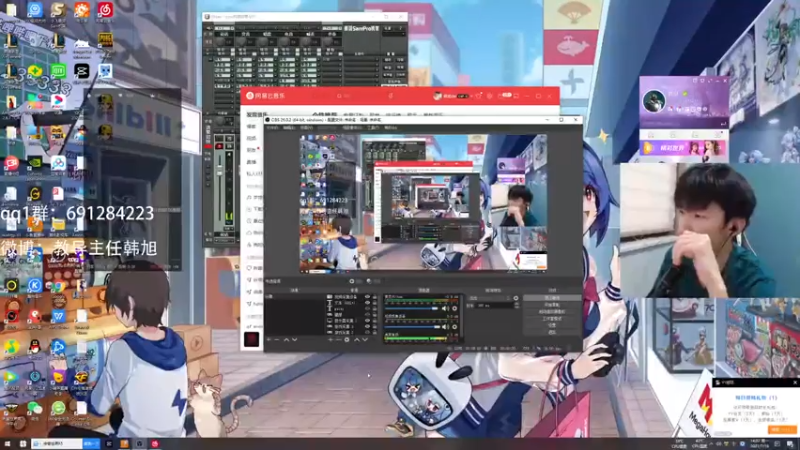Click top streaming button in OBS Controls
This screenshot has height=450, width=800.
[552, 298]
